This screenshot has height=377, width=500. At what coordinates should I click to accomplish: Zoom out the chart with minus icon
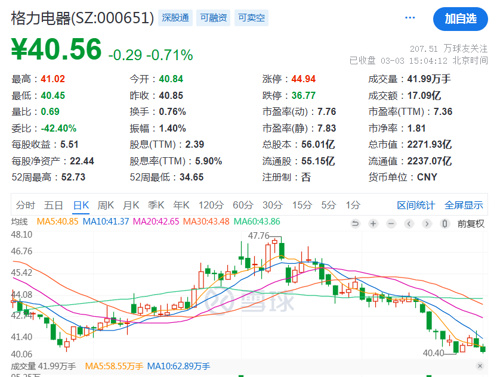[x=391, y=224]
